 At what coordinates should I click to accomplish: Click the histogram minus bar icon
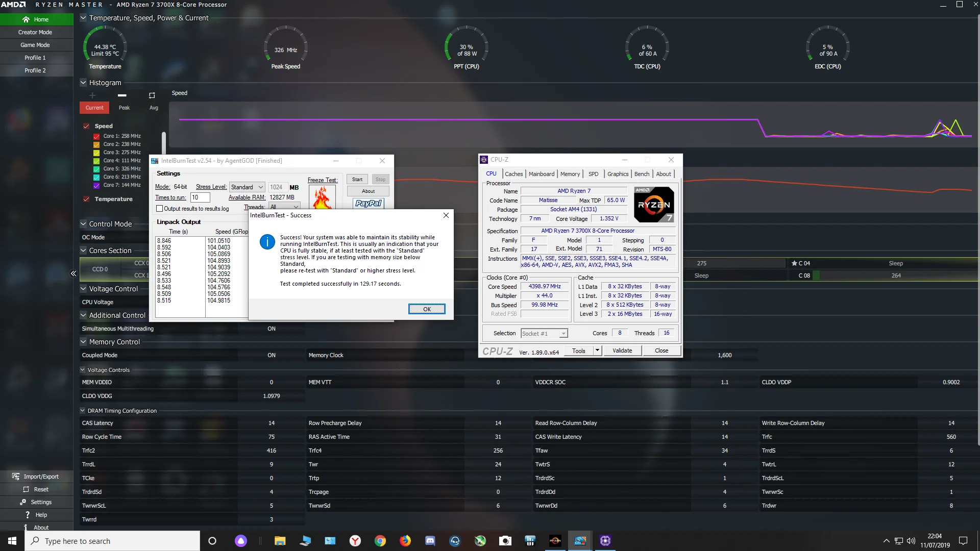[x=122, y=95]
